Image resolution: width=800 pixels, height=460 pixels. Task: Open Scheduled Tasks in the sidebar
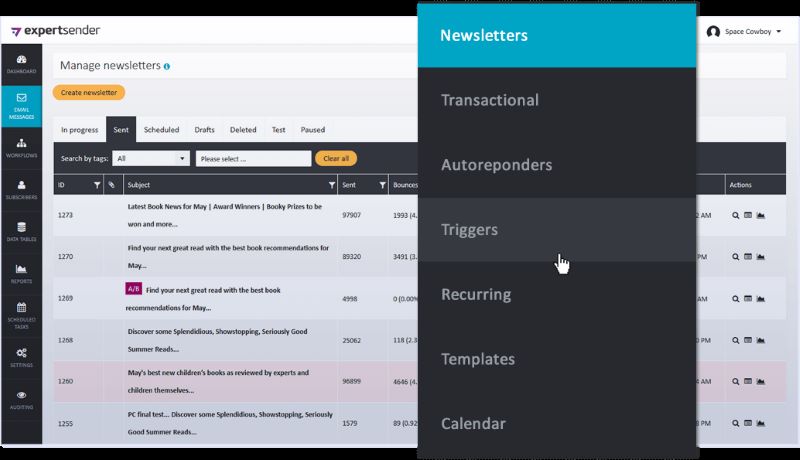(x=21, y=316)
